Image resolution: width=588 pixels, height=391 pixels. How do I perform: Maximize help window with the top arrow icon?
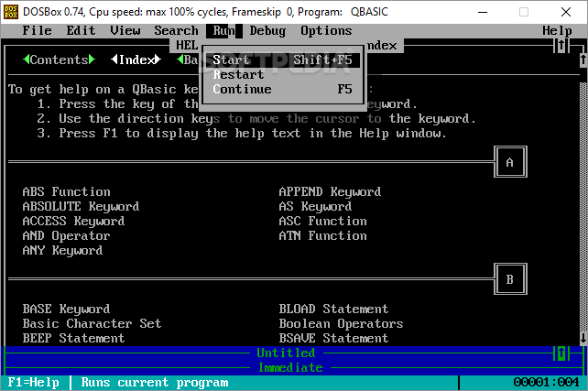click(561, 46)
